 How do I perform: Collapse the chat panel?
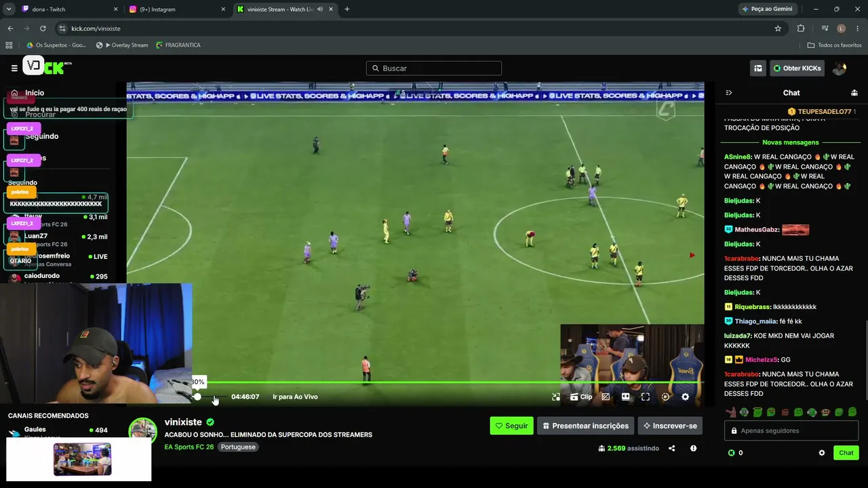coord(729,93)
